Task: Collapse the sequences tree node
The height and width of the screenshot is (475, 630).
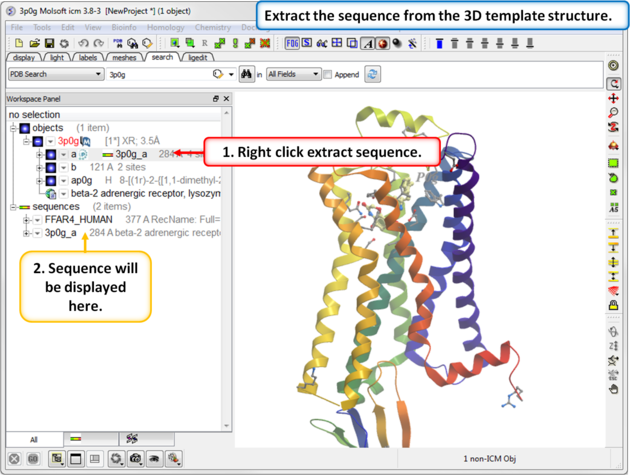Action: tap(14, 206)
